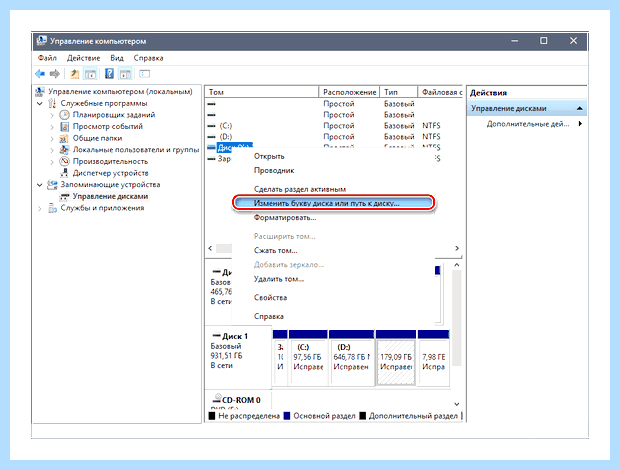Sort by the Файловая с... column header
This screenshot has height=470, width=620.
coord(440,92)
